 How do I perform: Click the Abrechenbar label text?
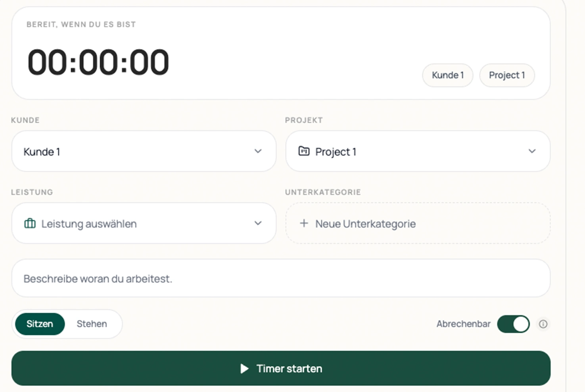tap(463, 324)
